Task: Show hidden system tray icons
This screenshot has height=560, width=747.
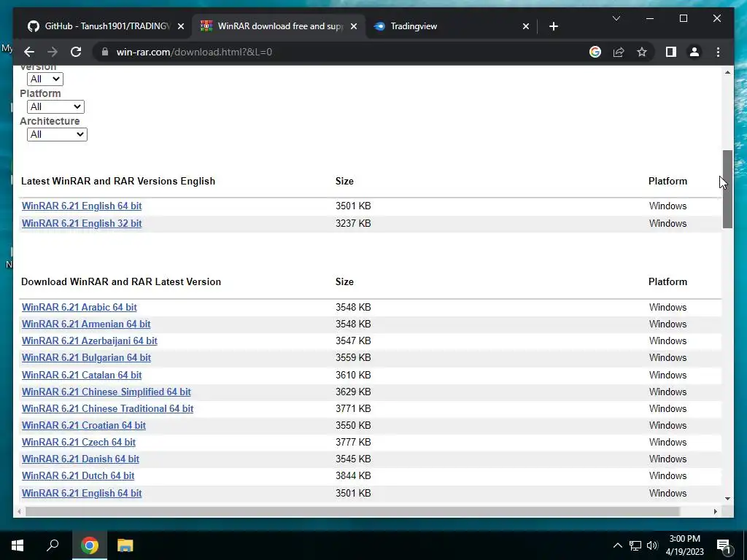Action: coord(617,545)
